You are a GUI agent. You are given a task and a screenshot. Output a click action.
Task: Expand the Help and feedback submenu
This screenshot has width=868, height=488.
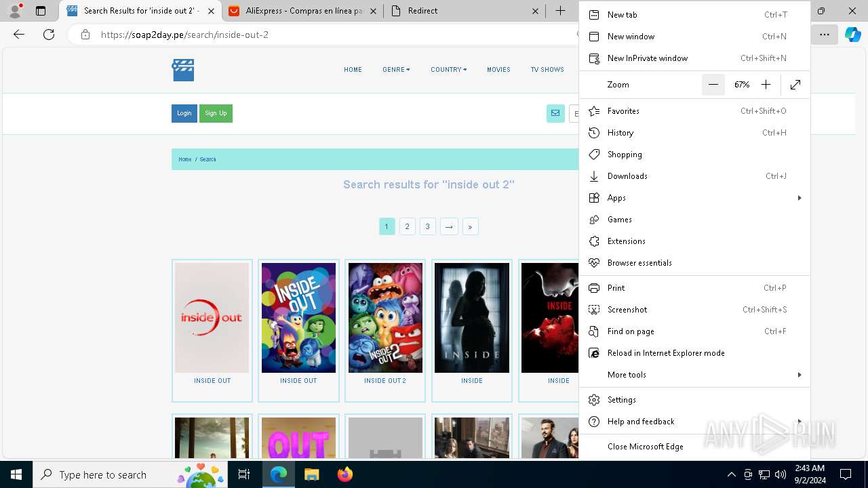[695, 422]
